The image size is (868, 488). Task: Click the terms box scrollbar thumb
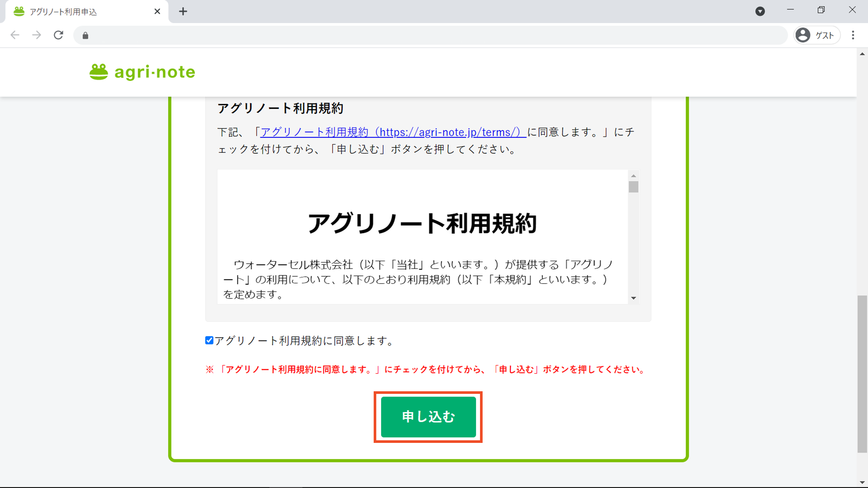pos(634,187)
